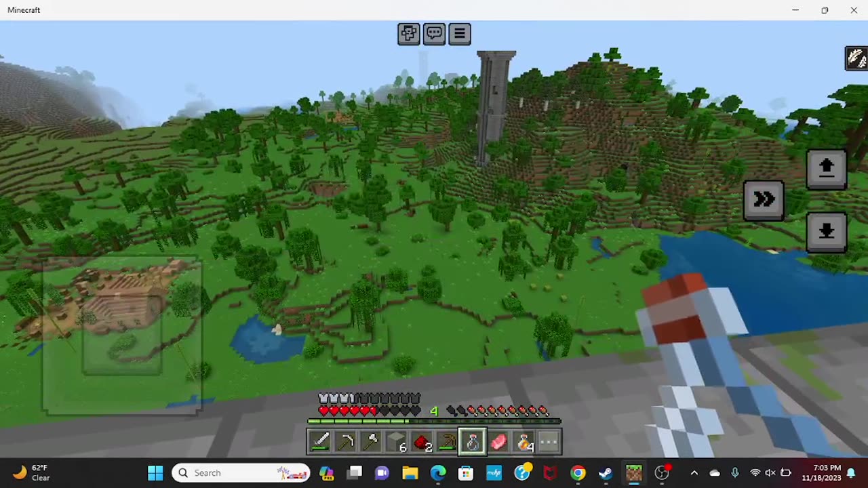868x488 pixels.
Task: Open the notifications bell icon
Action: click(x=851, y=473)
